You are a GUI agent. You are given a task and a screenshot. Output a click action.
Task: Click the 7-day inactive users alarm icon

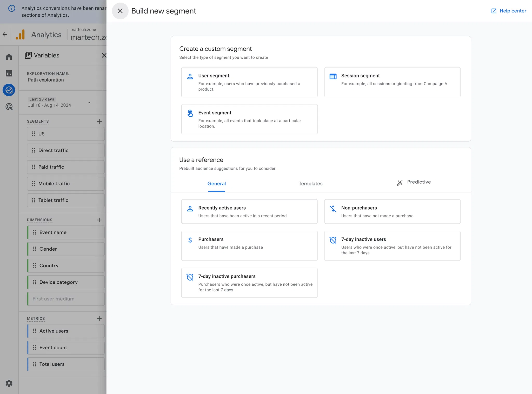tap(333, 240)
